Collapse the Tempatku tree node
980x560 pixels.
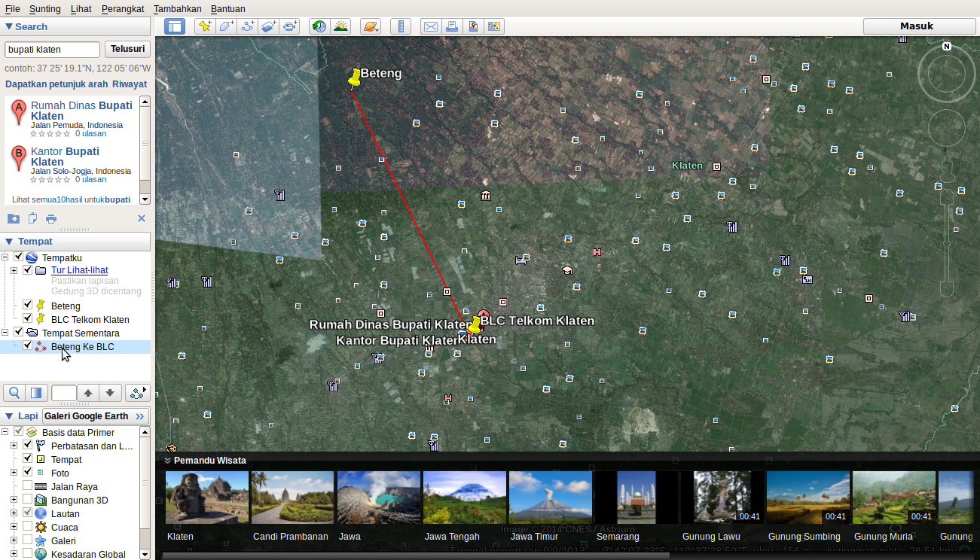[5, 257]
